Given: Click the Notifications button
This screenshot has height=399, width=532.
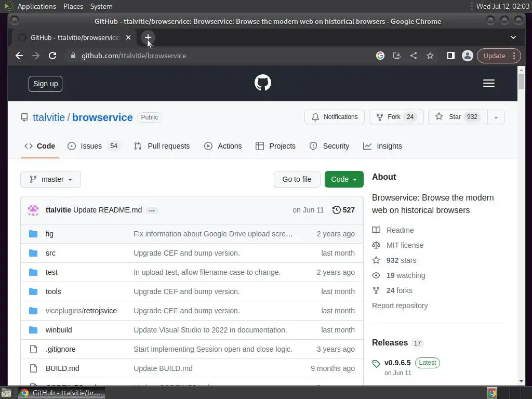Looking at the screenshot, I should [335, 117].
